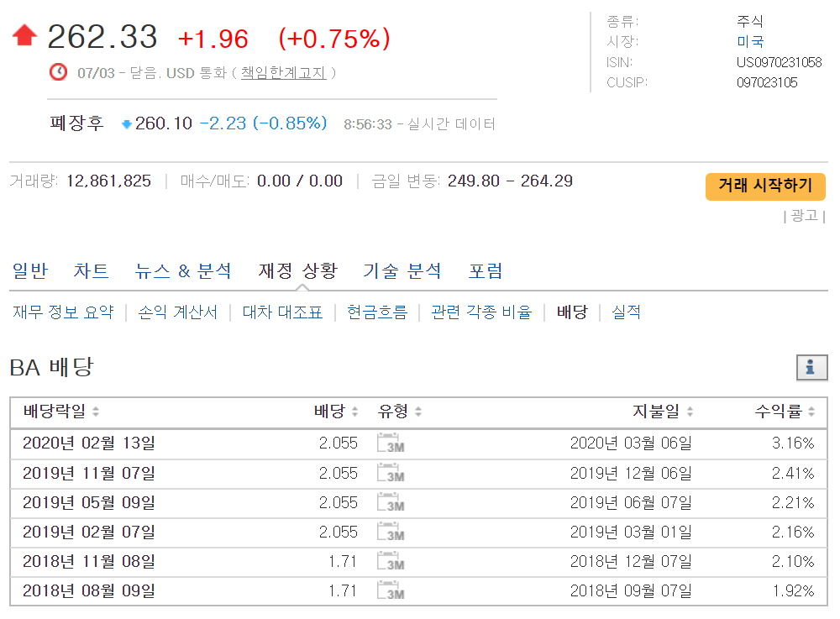This screenshot has height=619, width=840.
Task: Click the 거래 시작하기 button
Action: click(x=765, y=186)
